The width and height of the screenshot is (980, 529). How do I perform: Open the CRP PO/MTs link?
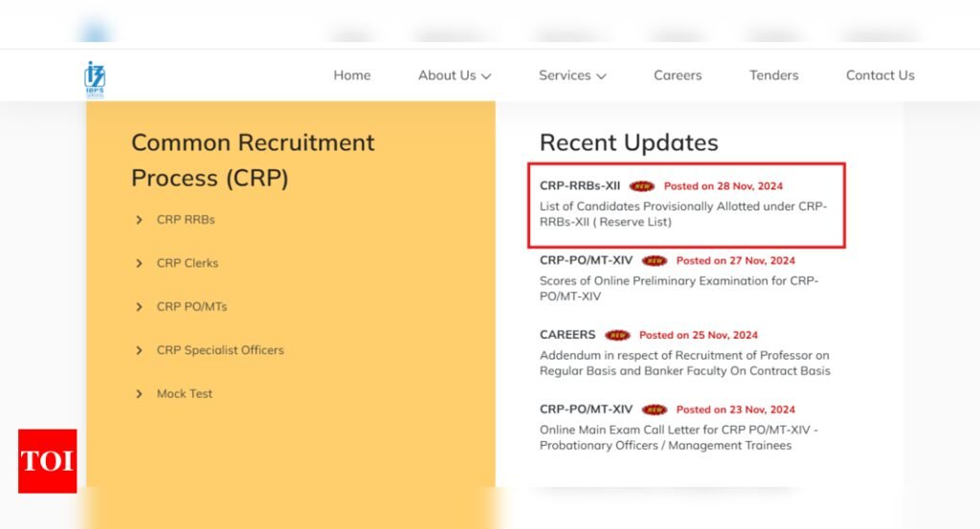pos(191,307)
